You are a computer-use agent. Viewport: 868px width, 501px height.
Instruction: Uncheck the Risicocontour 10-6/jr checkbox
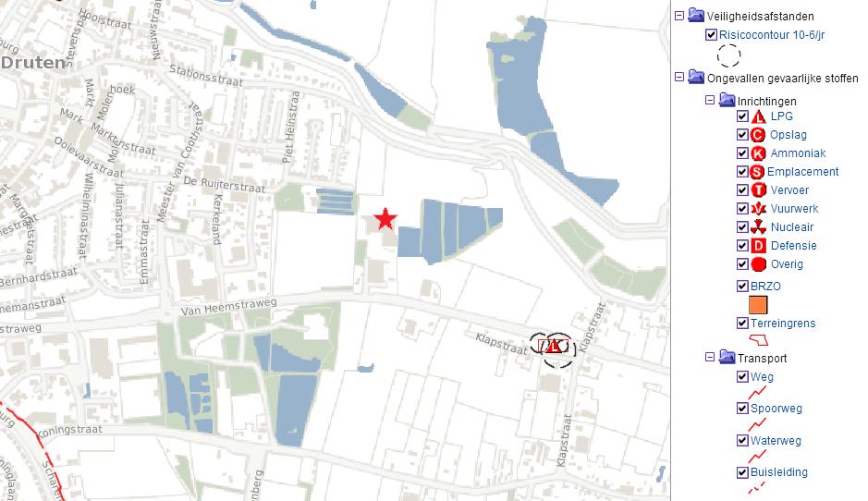click(712, 35)
